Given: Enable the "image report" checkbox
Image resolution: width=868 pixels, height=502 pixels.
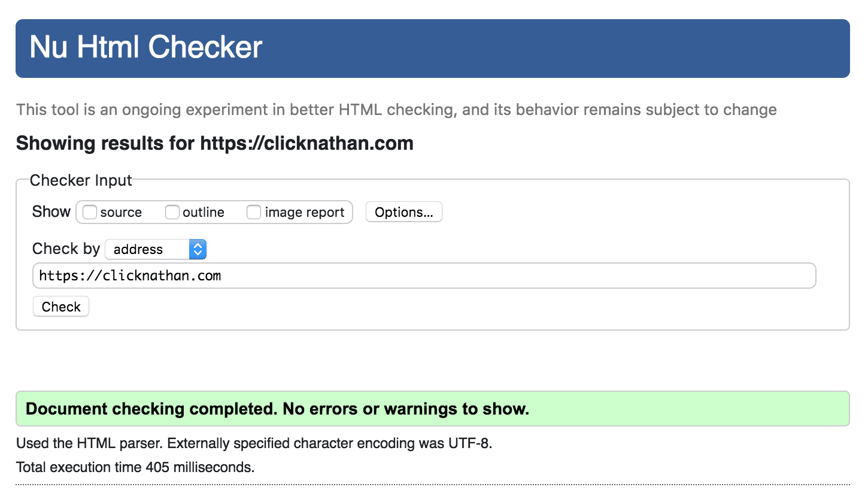Looking at the screenshot, I should click(254, 212).
